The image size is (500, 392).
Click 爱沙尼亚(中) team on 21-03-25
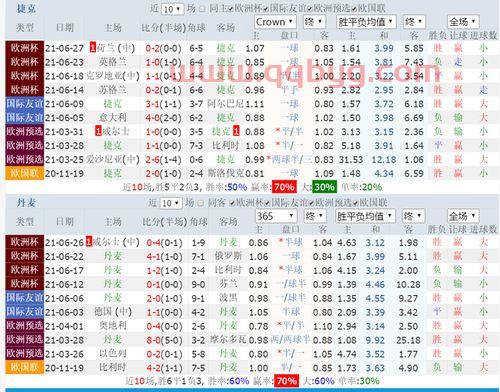113,159
